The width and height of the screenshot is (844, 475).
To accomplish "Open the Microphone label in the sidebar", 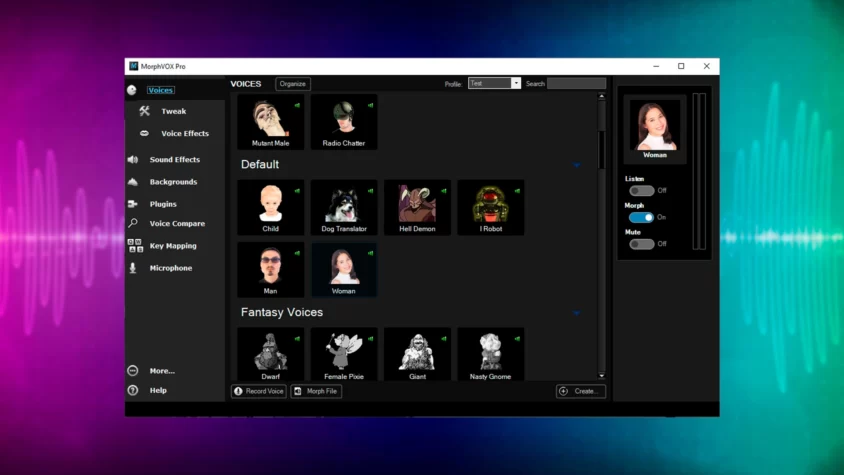I will pos(171,268).
